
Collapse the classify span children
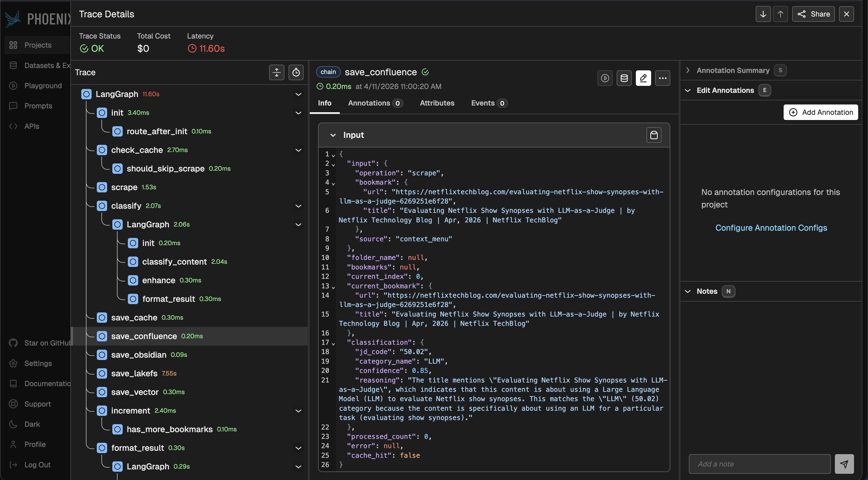pyautogui.click(x=298, y=206)
